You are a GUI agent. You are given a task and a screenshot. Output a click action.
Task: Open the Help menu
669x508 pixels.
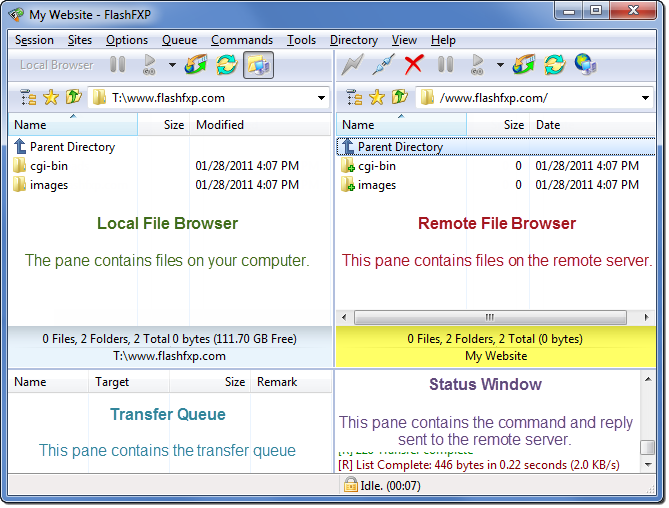(443, 40)
